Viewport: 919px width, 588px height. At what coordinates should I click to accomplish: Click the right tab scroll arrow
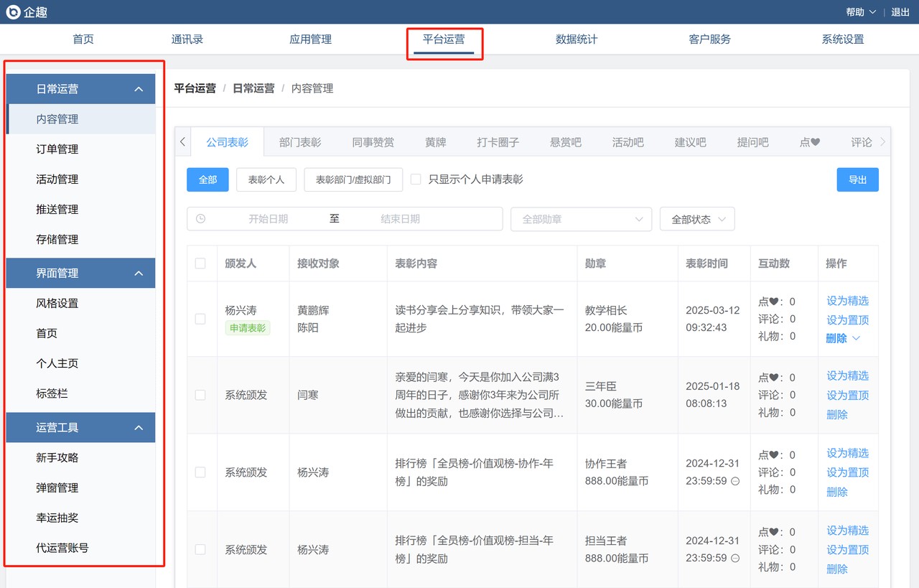click(883, 142)
